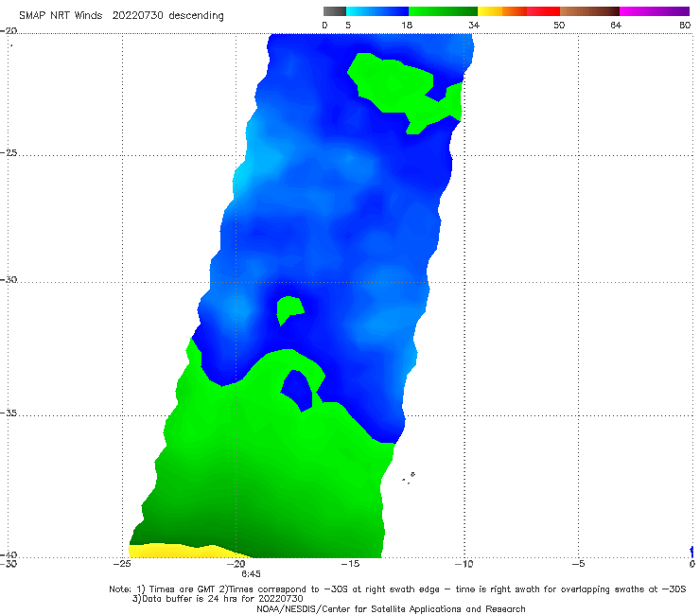Click the NOAA/NESDIS credit line

point(391,608)
